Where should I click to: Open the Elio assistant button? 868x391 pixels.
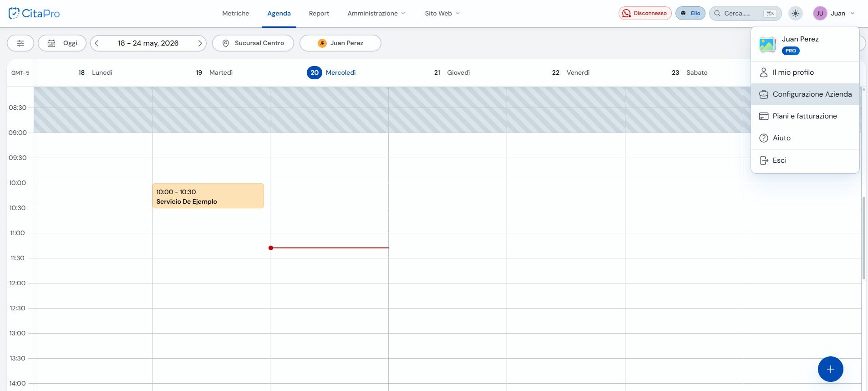pyautogui.click(x=690, y=13)
